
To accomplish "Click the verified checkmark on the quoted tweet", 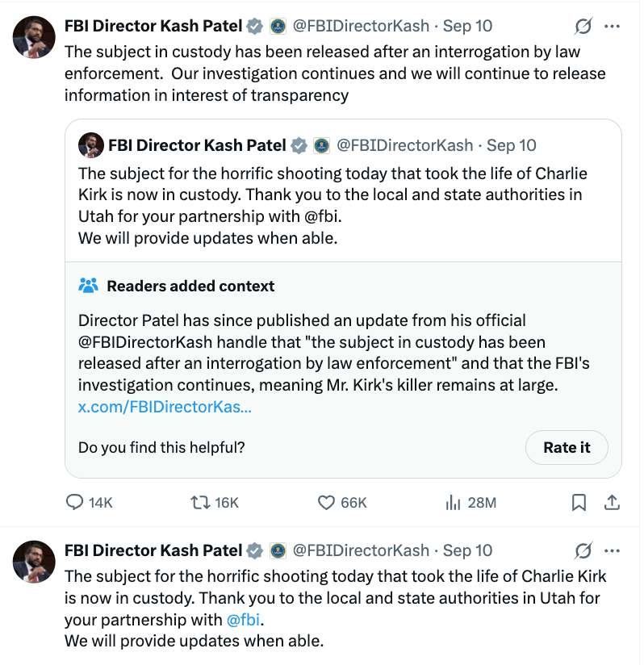I will (299, 145).
